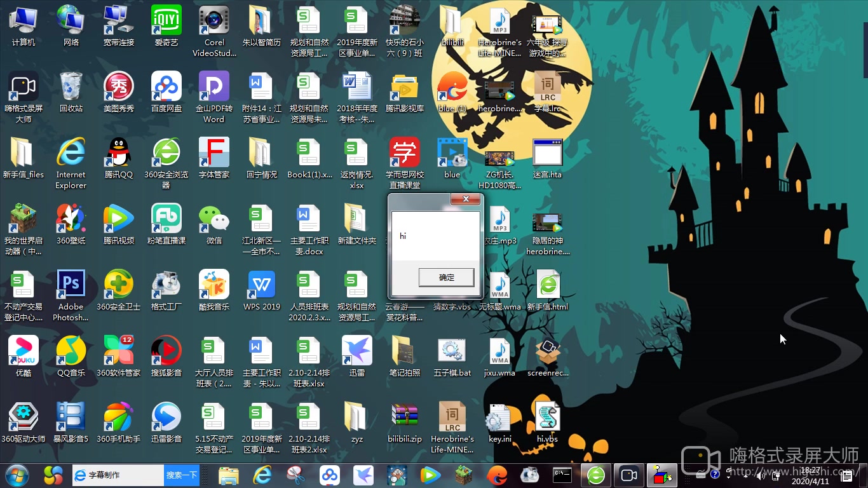The width and height of the screenshot is (868, 488).
Task: Open the Windows Start menu
Action: pos(17,475)
